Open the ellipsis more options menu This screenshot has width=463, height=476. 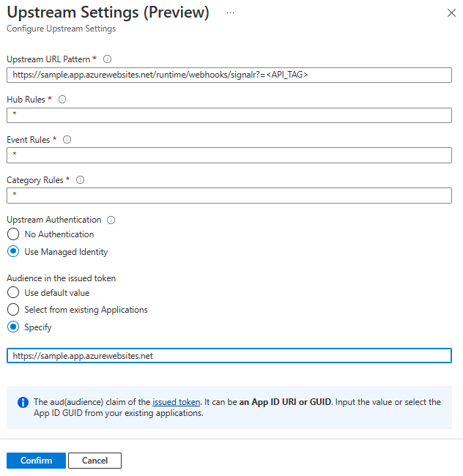230,13
